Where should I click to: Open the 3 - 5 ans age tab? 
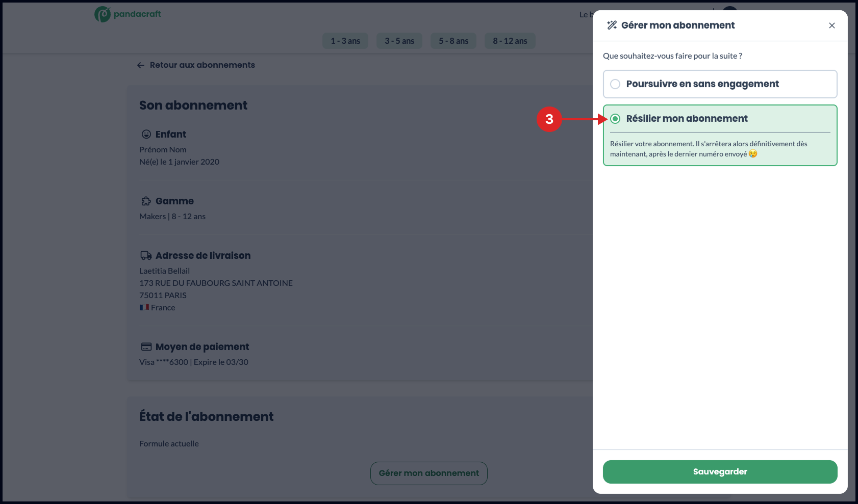click(x=399, y=41)
